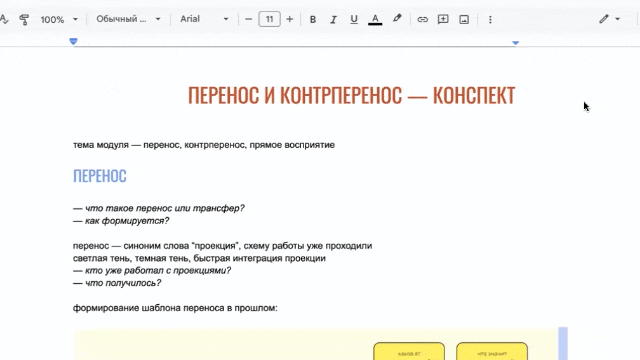Click the italic line "как формируется?"
Viewport: 640px width, 360px height.
121,221
